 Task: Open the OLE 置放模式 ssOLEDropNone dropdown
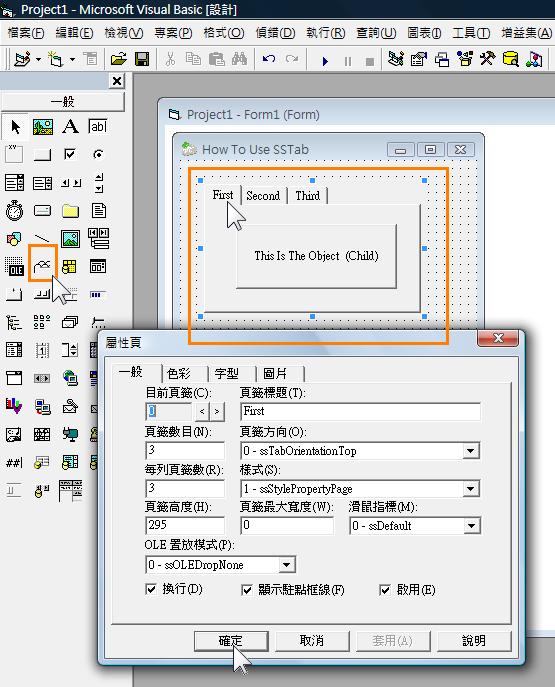[x=286, y=565]
